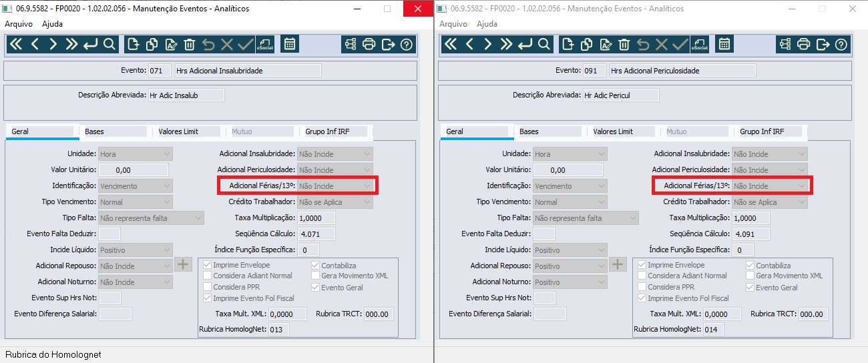Click plus button beside Adicional Repouso, event 071
This screenshot has height=363, width=868.
click(x=183, y=264)
